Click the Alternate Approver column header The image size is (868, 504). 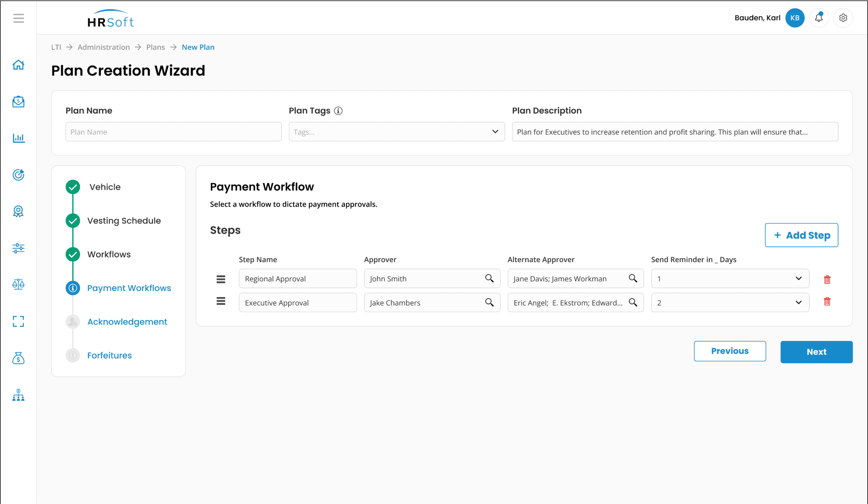tap(541, 260)
